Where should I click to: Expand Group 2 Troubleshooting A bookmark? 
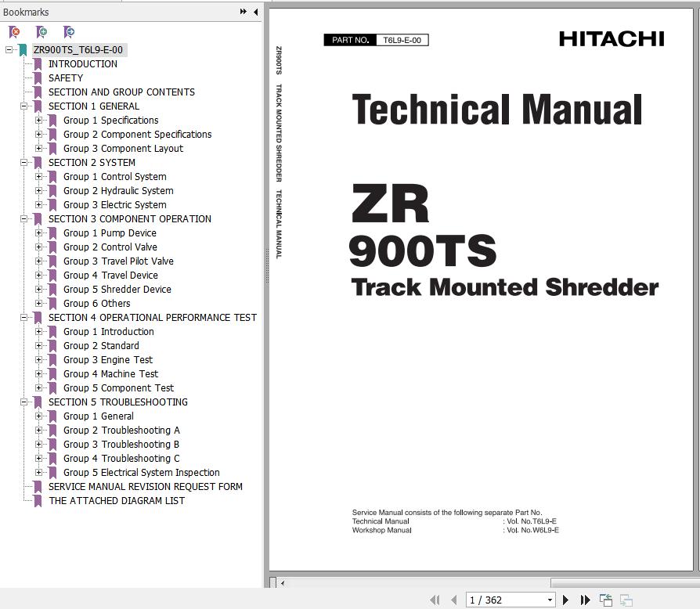[x=39, y=430]
